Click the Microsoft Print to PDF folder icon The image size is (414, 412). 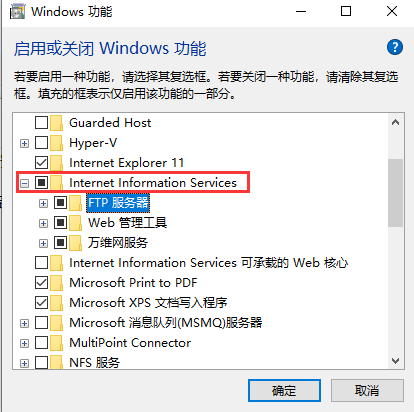tap(57, 283)
